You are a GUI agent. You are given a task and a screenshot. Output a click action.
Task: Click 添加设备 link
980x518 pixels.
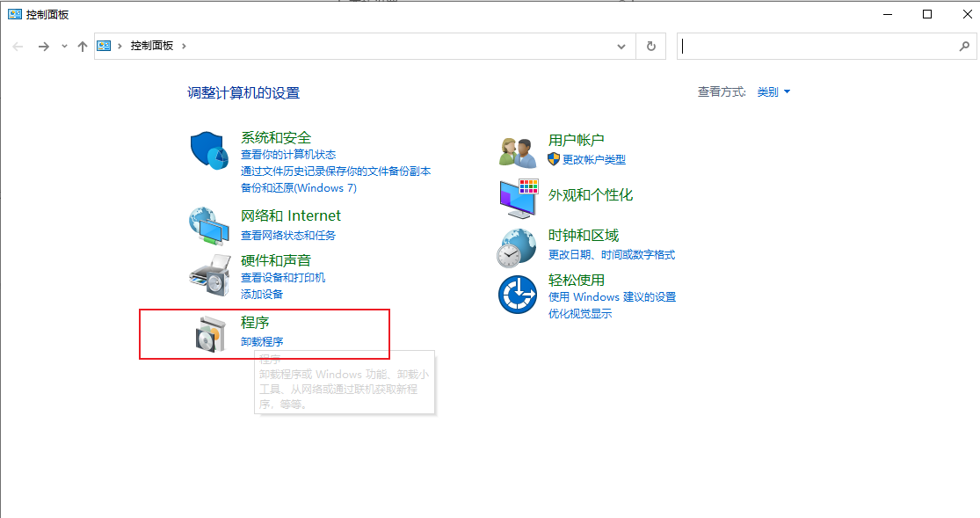click(x=262, y=294)
